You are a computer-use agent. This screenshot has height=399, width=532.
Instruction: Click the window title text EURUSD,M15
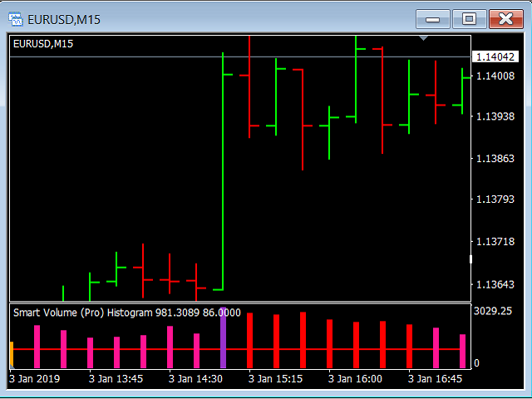pyautogui.click(x=64, y=20)
